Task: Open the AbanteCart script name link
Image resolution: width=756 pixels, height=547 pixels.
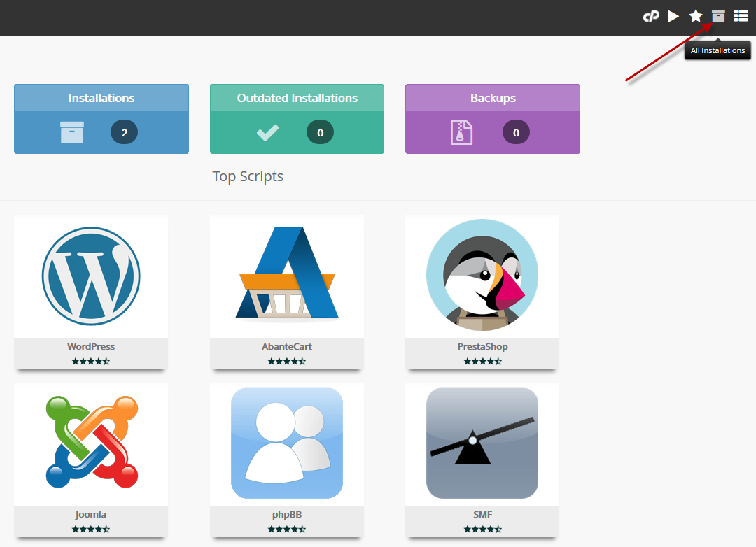Action: point(287,346)
